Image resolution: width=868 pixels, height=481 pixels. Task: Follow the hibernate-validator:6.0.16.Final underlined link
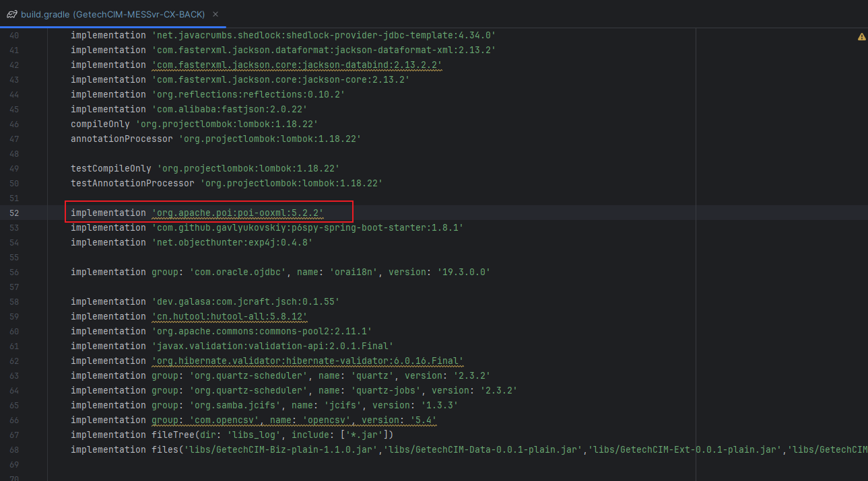306,361
